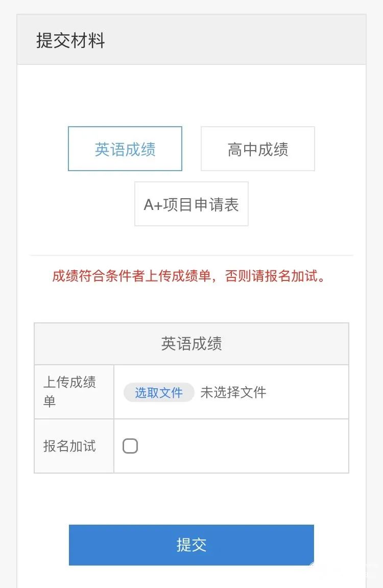
Task: Click the 报名加试 row label text
Action: (69, 446)
